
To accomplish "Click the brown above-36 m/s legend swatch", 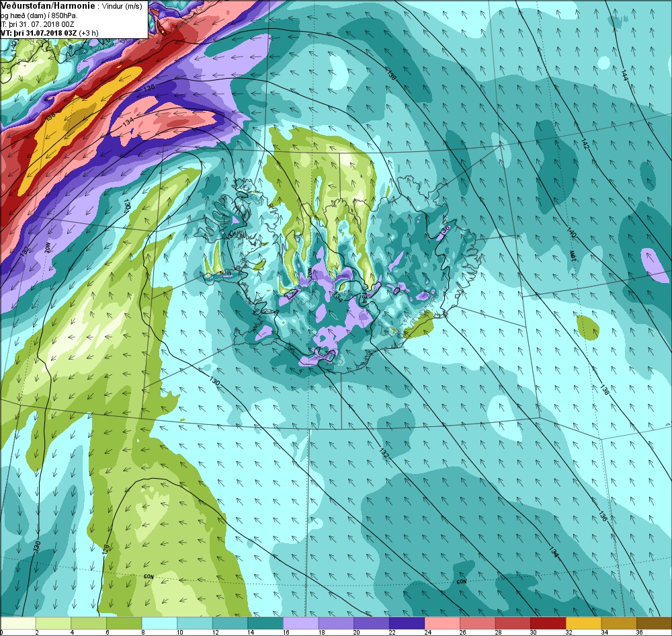I will pos(654,623).
